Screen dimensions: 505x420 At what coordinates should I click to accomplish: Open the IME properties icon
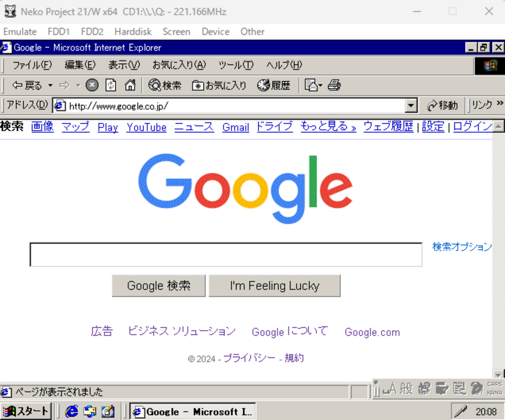(x=459, y=388)
